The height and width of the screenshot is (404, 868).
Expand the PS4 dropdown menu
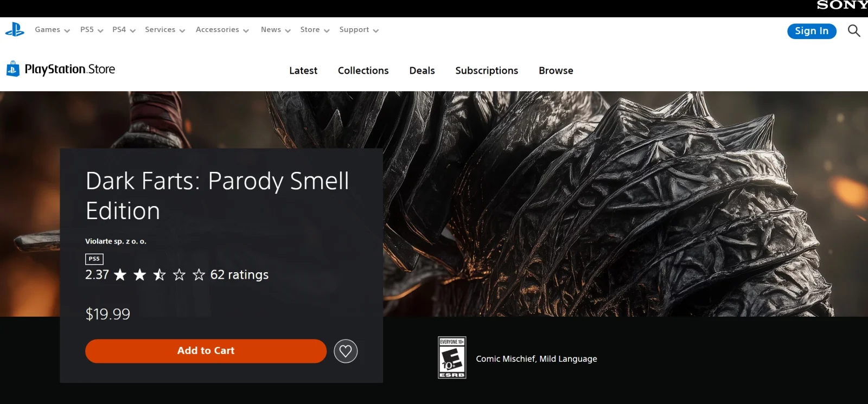pos(124,30)
